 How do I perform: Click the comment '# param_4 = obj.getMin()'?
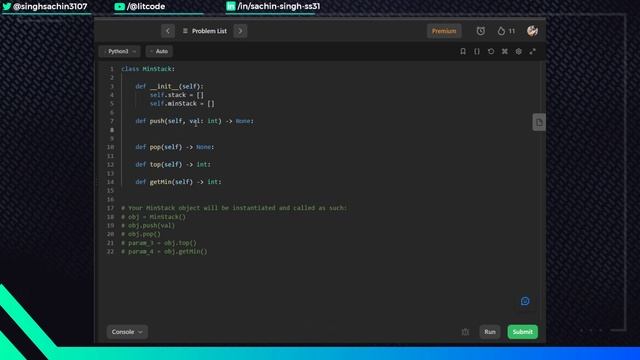point(164,251)
